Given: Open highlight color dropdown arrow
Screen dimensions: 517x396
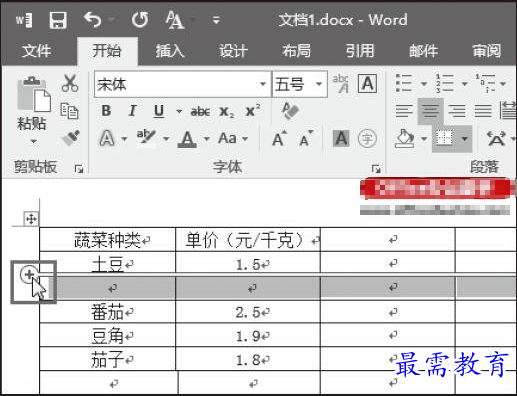Looking at the screenshot, I should point(166,139).
